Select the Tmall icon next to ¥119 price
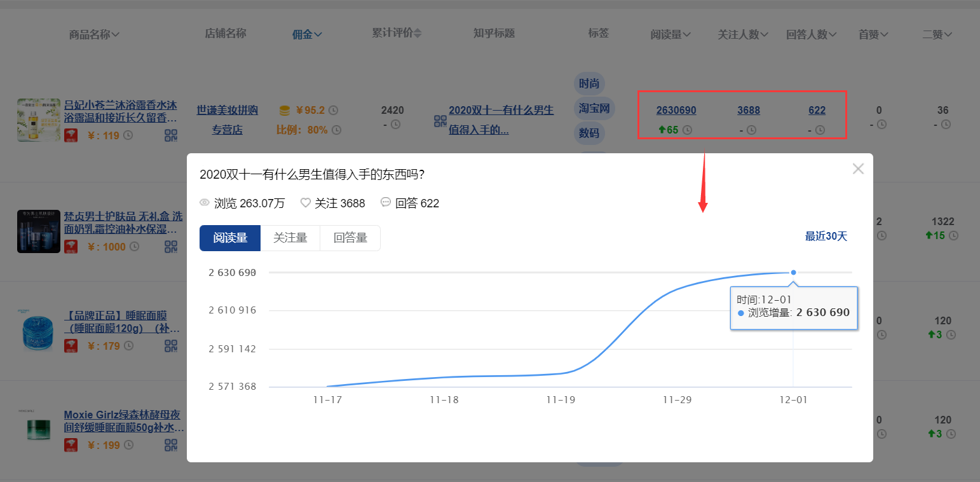 (71, 135)
